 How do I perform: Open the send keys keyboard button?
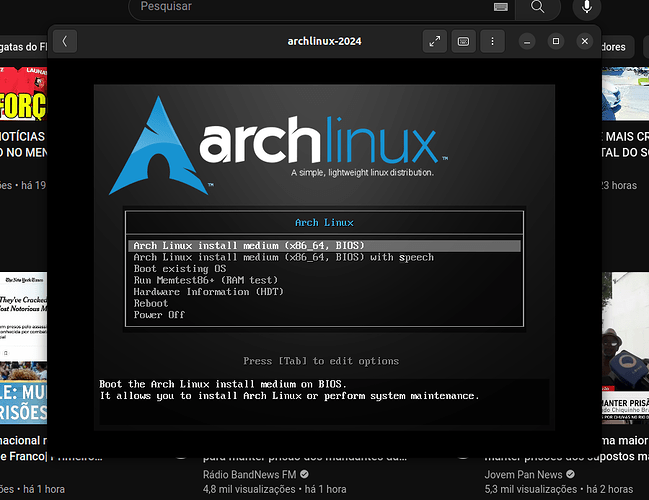(x=464, y=41)
